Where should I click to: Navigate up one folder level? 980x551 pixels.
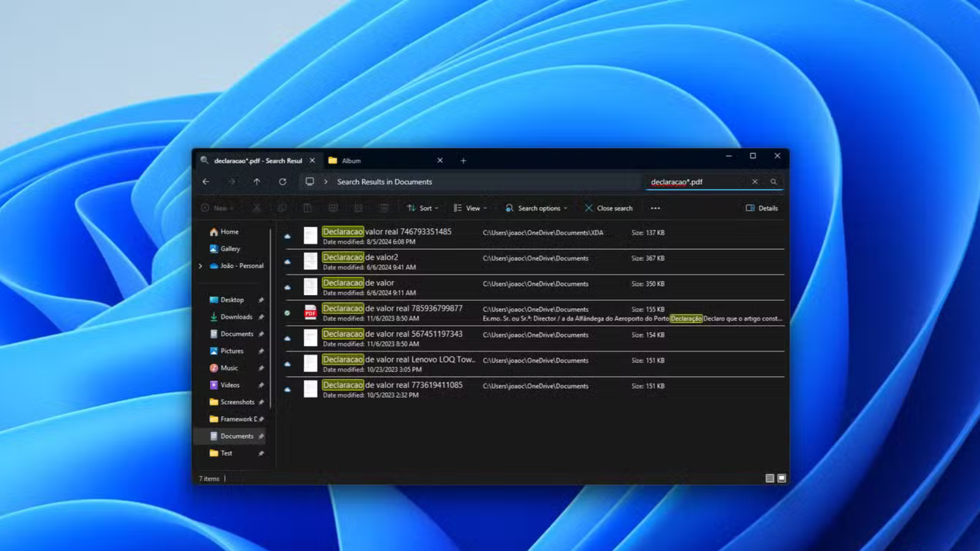pos(257,182)
